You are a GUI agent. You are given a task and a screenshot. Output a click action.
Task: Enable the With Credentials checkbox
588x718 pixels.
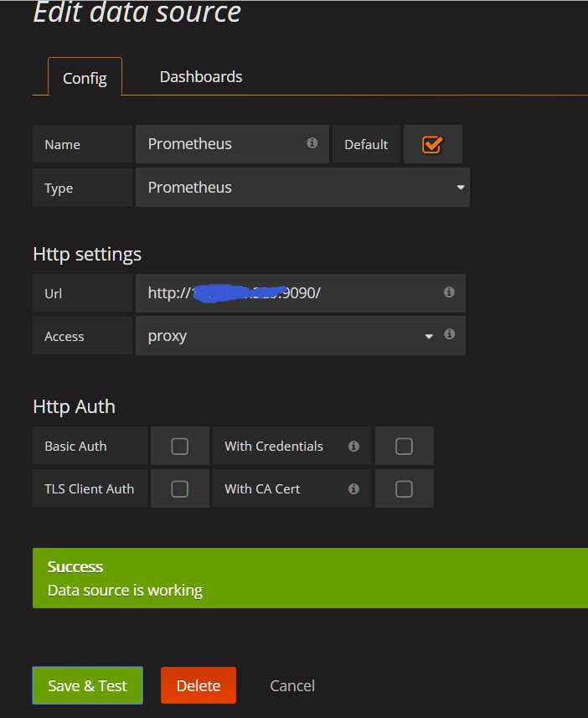tap(404, 446)
